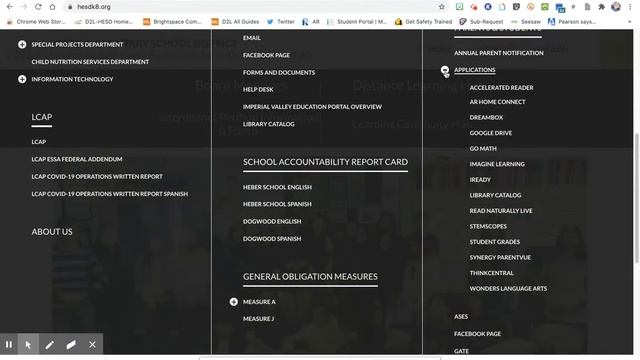Open Annual Parent Notification

(499, 53)
